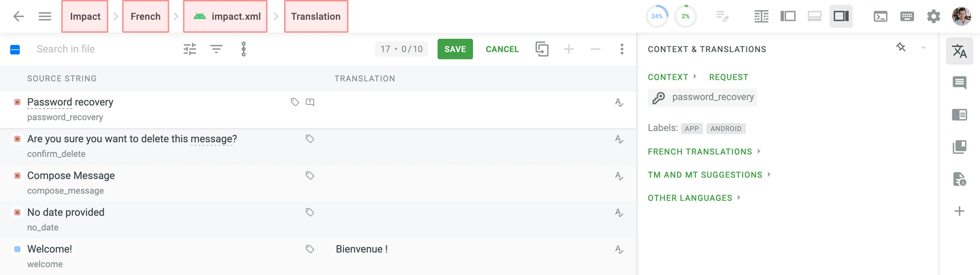Click the tag icon on Compose Message row
The image size is (980, 275).
(x=310, y=175)
